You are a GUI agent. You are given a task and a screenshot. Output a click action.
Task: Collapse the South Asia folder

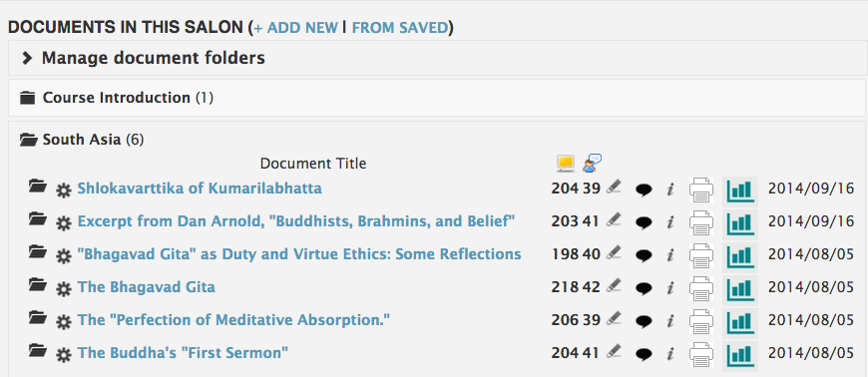click(x=82, y=140)
